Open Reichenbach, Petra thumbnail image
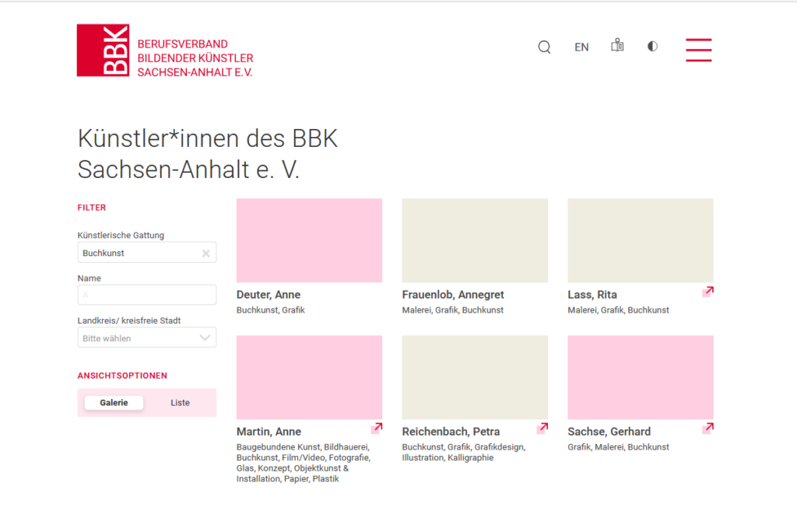The image size is (797, 532). tap(475, 377)
